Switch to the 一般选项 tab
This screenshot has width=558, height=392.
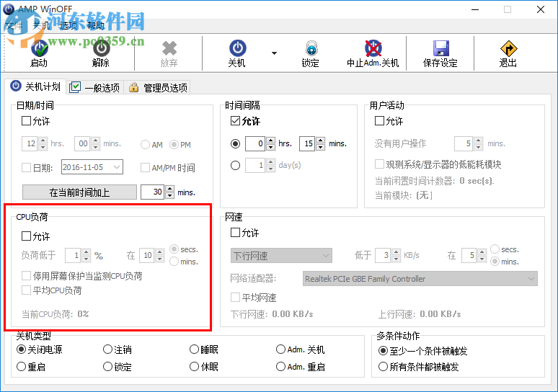point(95,87)
